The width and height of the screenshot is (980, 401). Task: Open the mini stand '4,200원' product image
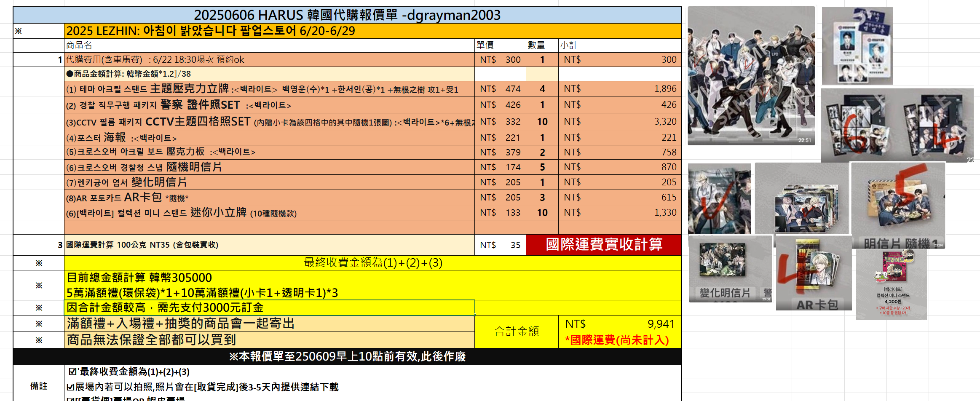pyautogui.click(x=892, y=285)
